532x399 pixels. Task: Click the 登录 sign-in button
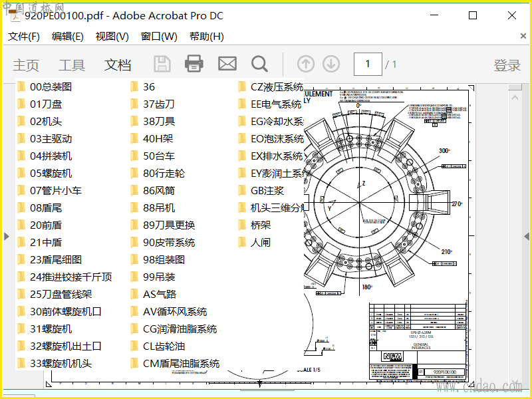[507, 65]
